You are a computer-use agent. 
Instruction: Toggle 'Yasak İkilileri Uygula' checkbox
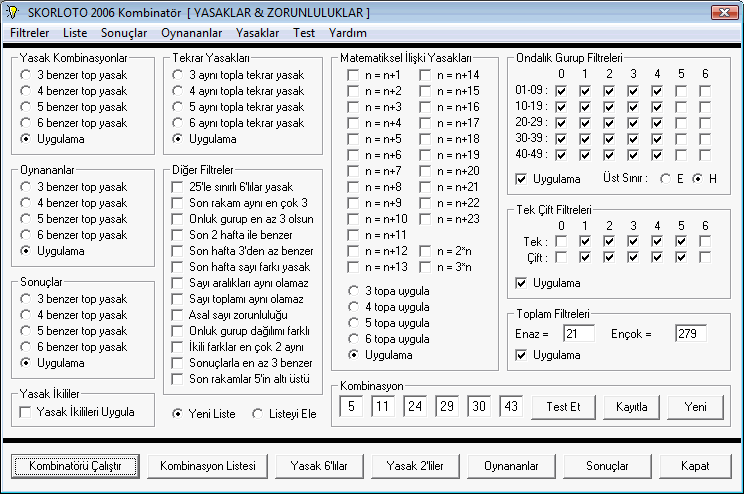[x=27, y=411]
